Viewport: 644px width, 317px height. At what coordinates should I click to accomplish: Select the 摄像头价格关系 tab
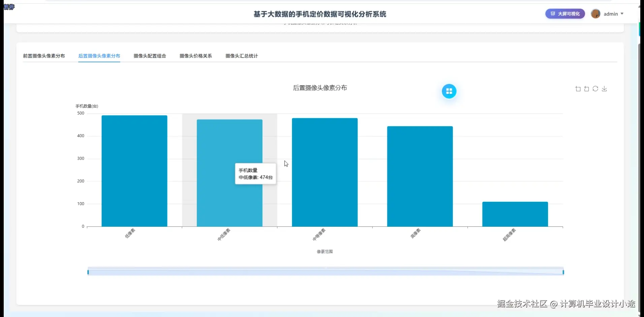pos(195,56)
